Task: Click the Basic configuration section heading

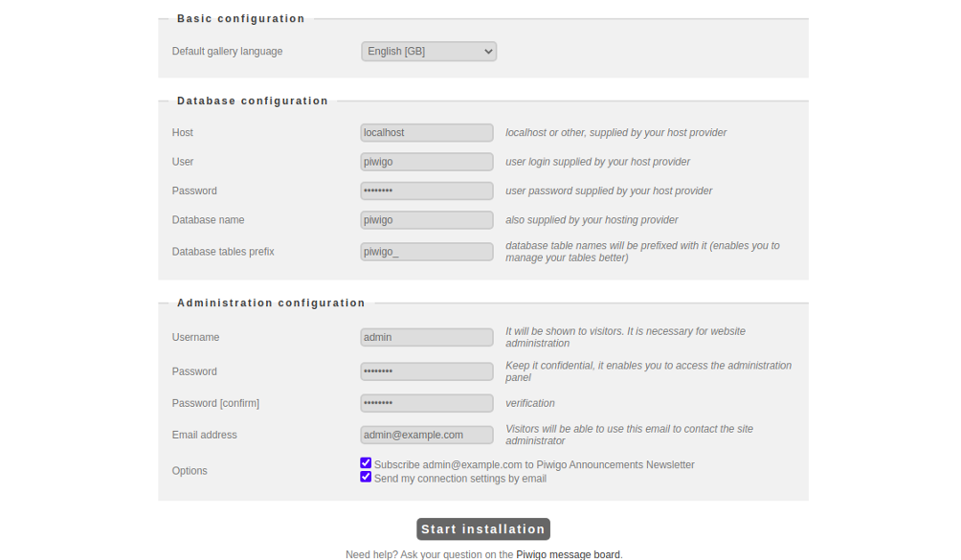Action: coord(241,18)
